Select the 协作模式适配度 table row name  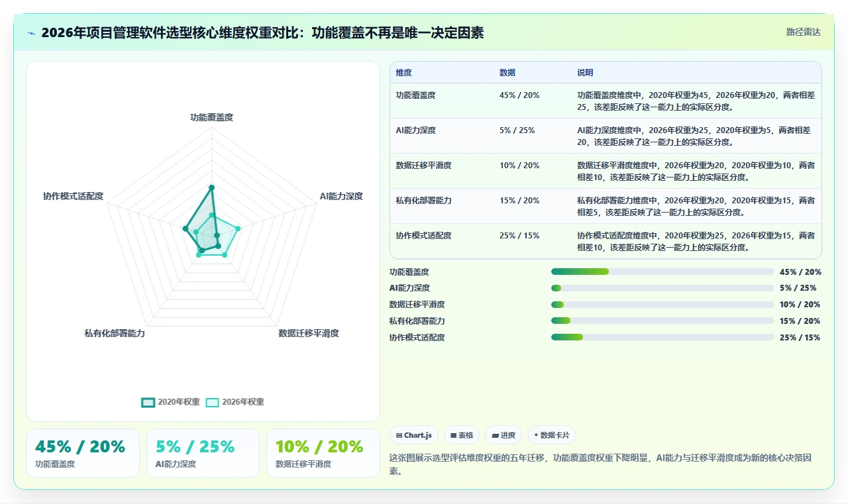[x=424, y=236]
